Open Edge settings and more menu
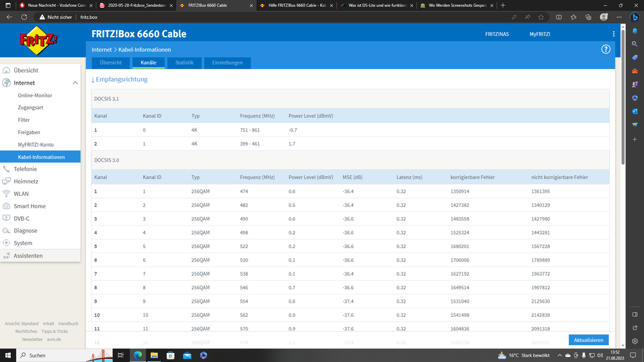644x362 pixels. 619,17
